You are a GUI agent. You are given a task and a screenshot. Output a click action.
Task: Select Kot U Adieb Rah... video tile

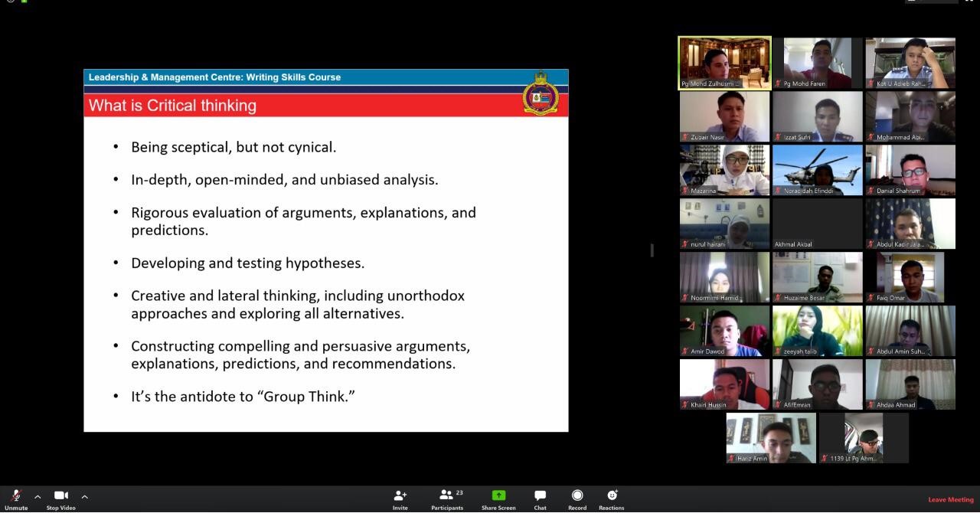point(910,63)
